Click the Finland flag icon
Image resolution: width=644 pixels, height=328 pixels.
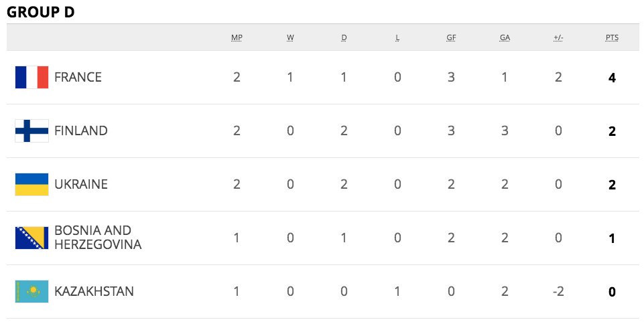point(31,131)
